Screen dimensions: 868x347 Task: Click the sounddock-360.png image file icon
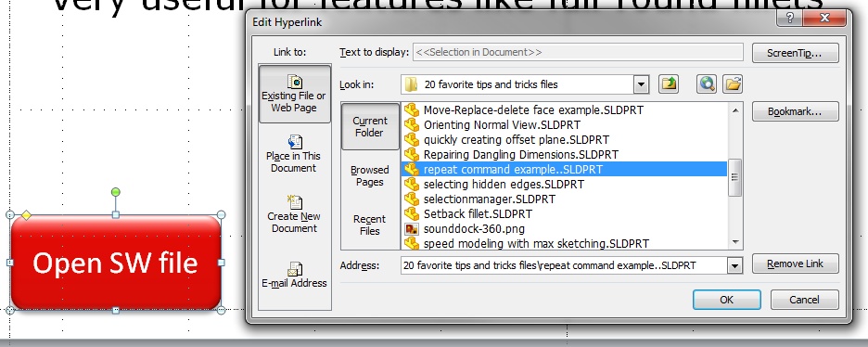(x=412, y=228)
